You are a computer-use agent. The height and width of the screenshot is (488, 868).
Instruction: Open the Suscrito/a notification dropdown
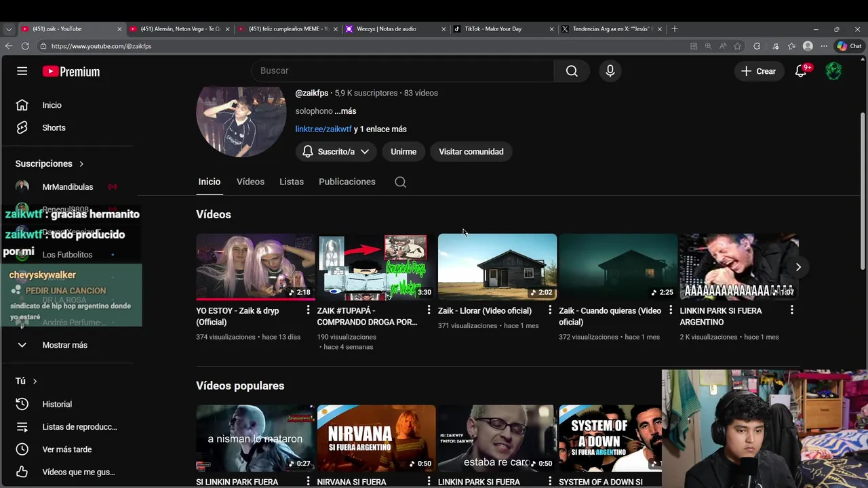pos(336,152)
